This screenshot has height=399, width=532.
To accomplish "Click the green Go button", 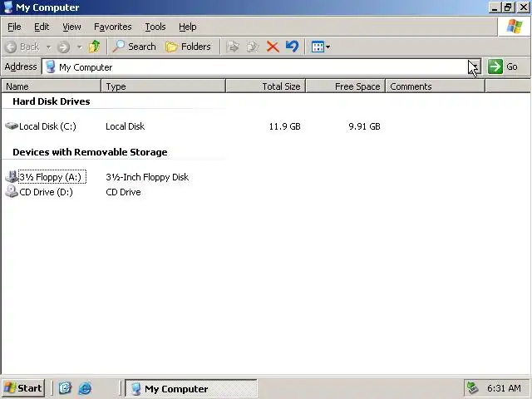I will point(504,66).
